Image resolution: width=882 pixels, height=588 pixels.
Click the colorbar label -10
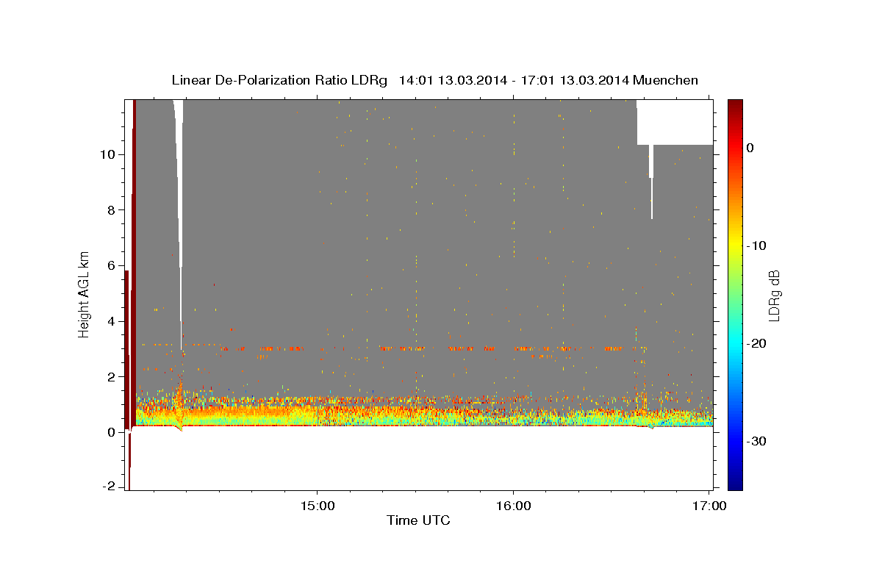pyautogui.click(x=756, y=245)
